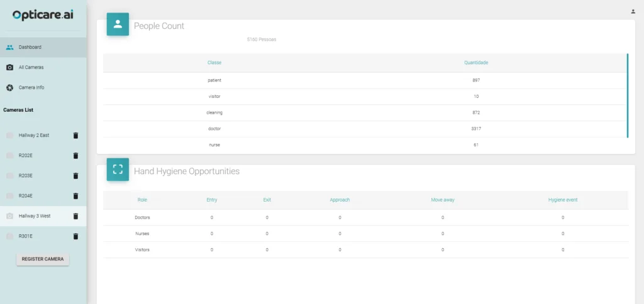Click the camera icon beside R202E
This screenshot has height=304, width=644.
click(10, 156)
